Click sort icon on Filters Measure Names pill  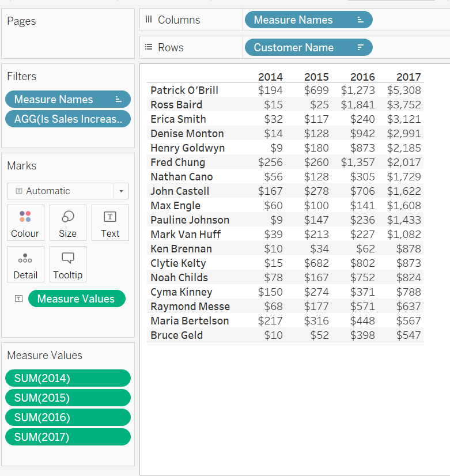[x=118, y=99]
